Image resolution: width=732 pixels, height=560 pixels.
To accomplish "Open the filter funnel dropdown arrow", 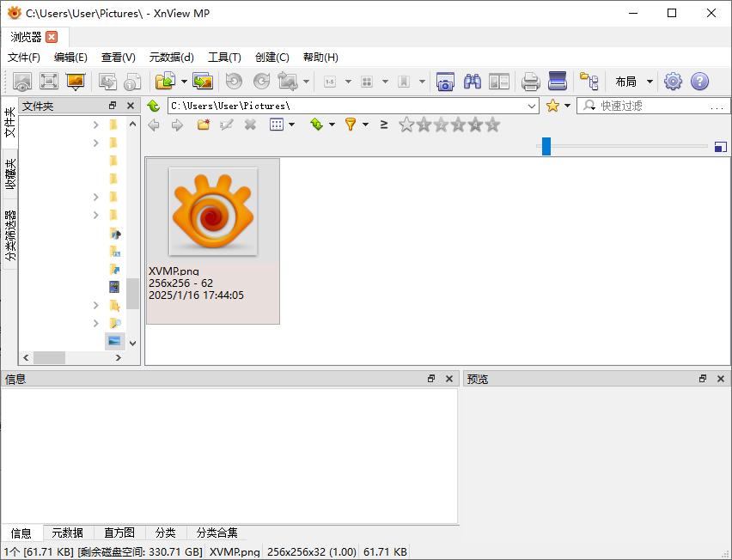I will (365, 125).
